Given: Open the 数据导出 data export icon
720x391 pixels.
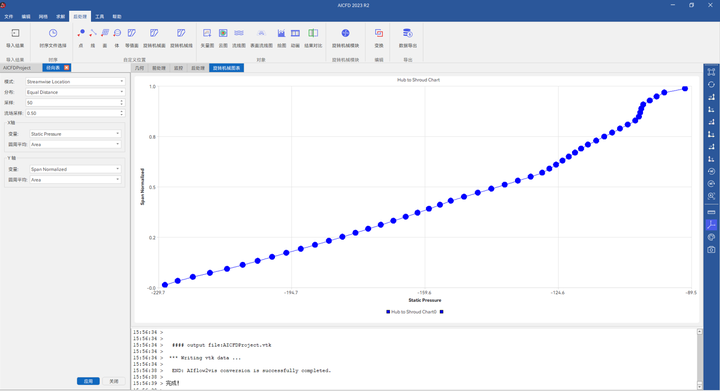Looking at the screenshot, I should click(408, 33).
